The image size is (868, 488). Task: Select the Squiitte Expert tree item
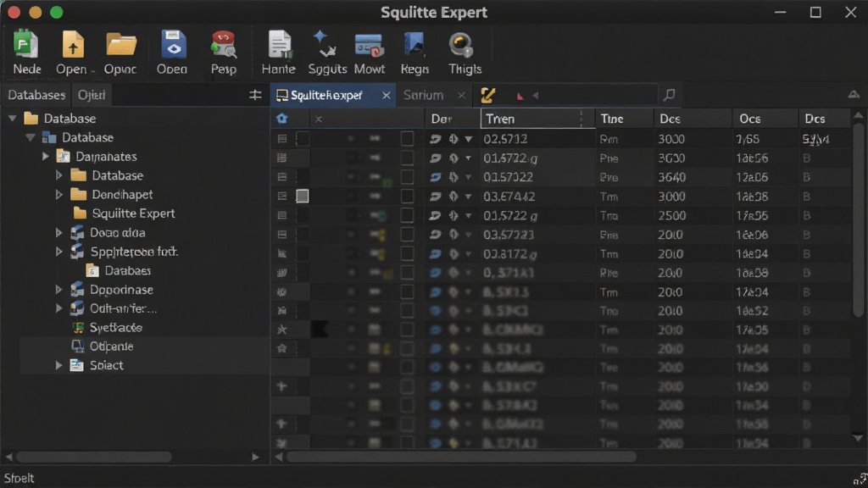pos(133,213)
